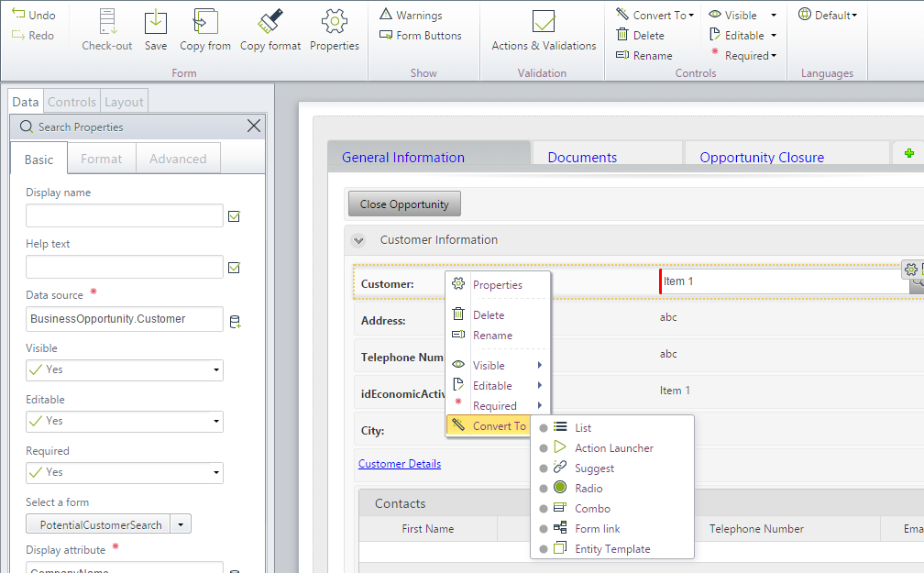Click the database icon beside Data source
This screenshot has width=924, height=573.
pyautogui.click(x=235, y=321)
